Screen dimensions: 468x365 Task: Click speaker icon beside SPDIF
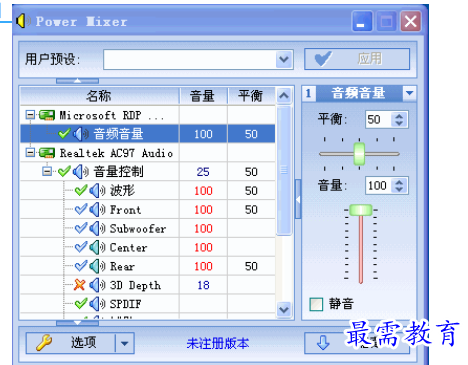[97, 304]
